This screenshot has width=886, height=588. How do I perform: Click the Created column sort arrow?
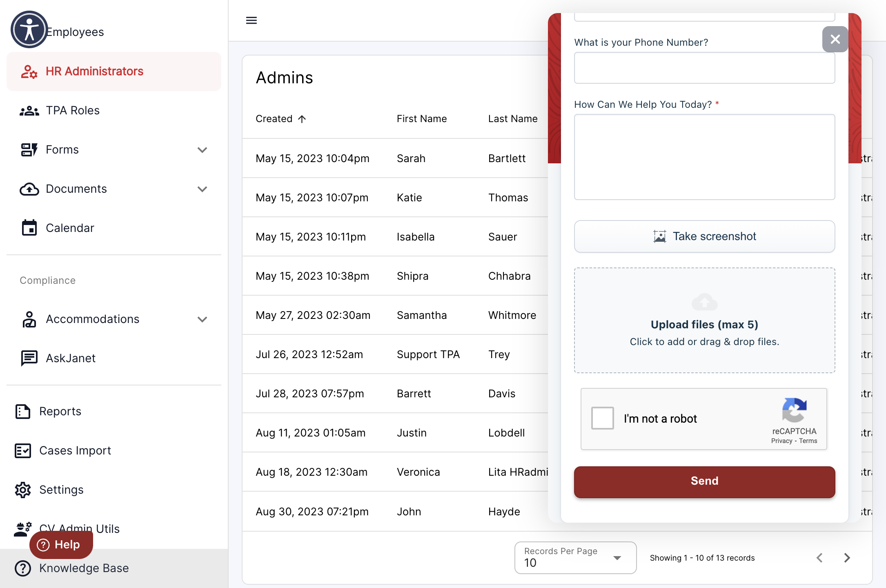(x=302, y=119)
